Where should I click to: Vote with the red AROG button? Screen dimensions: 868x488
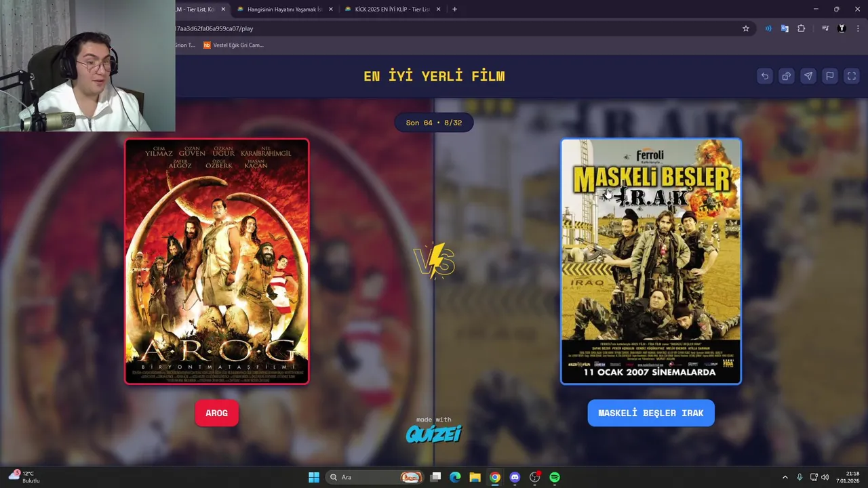(217, 413)
